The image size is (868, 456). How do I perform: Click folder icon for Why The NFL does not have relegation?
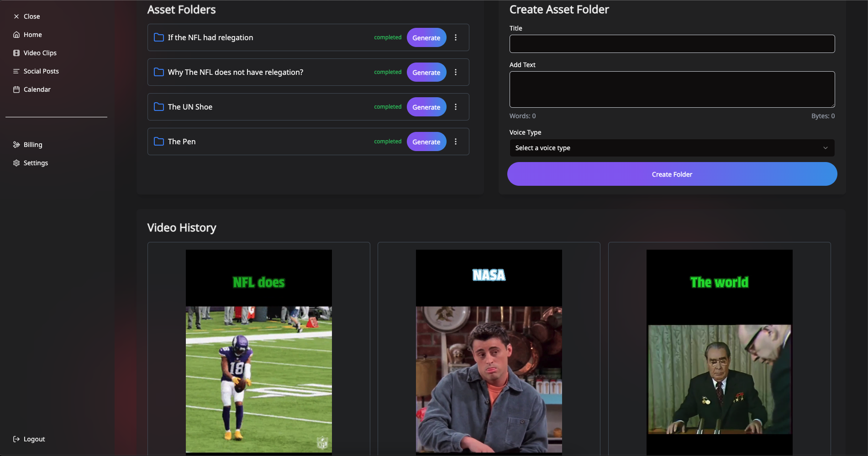click(159, 72)
